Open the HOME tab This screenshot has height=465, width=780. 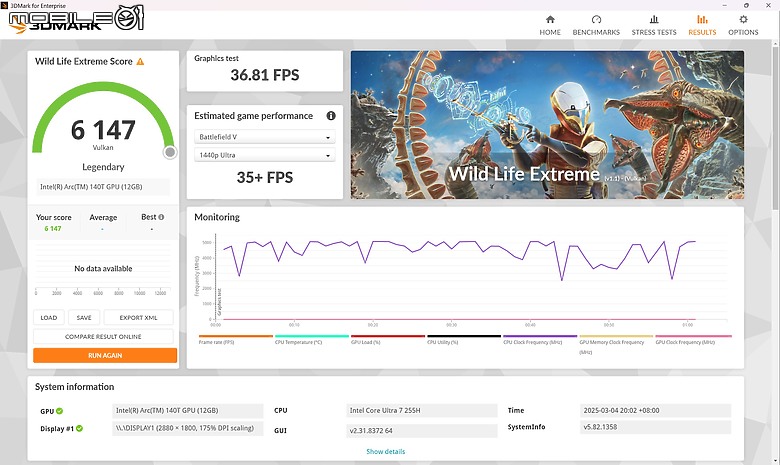pos(550,25)
